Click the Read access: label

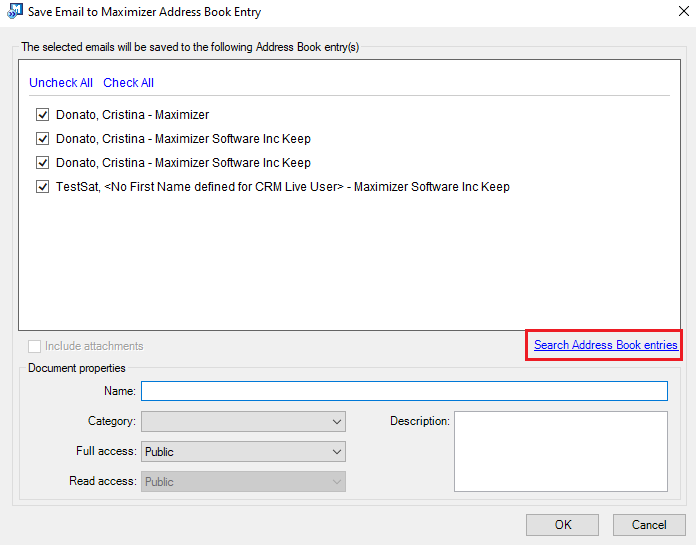(103, 481)
